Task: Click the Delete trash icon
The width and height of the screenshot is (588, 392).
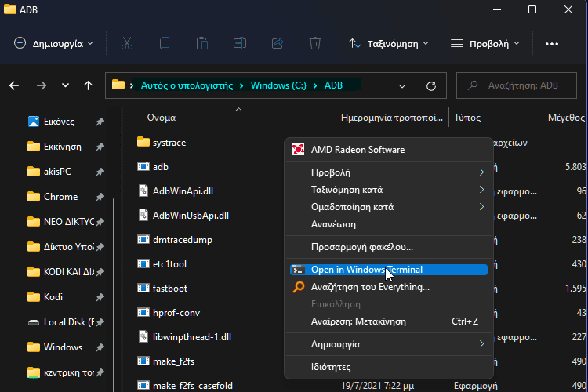Action: pos(315,43)
